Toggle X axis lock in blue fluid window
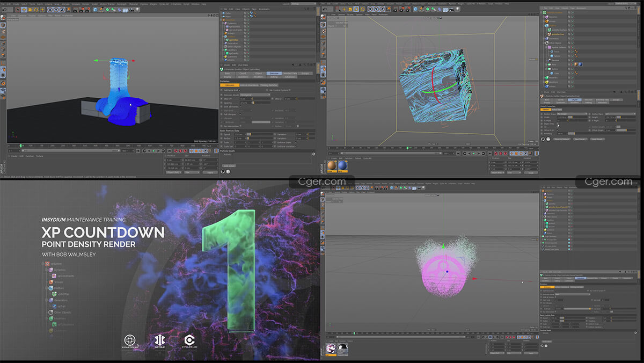This screenshot has height=363, width=644. point(50,10)
